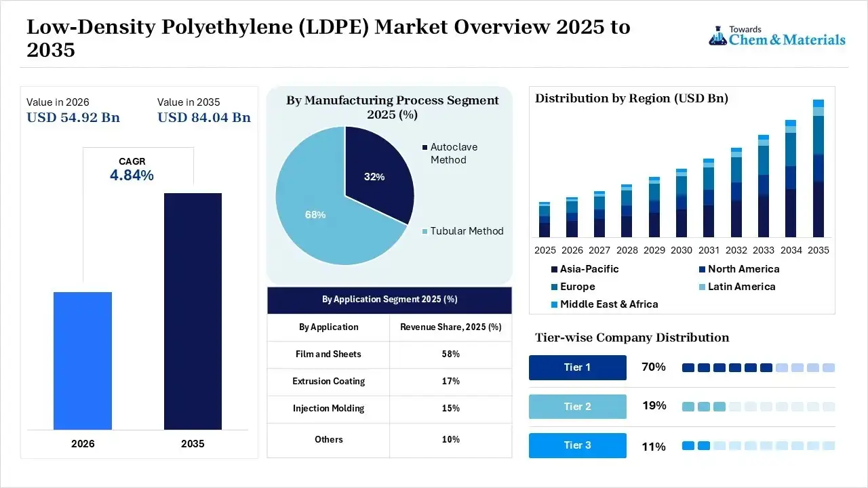The width and height of the screenshot is (868, 488).
Task: Click the Towards Chem & Materials logo
Action: (x=777, y=36)
